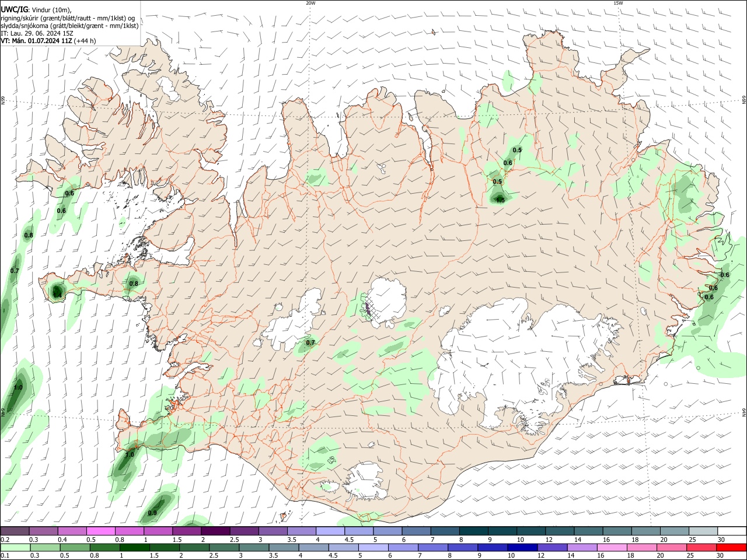Click the '(+44 h)' forecast offset text
Image resolution: width=747 pixels, height=560 pixels.
[x=85, y=41]
